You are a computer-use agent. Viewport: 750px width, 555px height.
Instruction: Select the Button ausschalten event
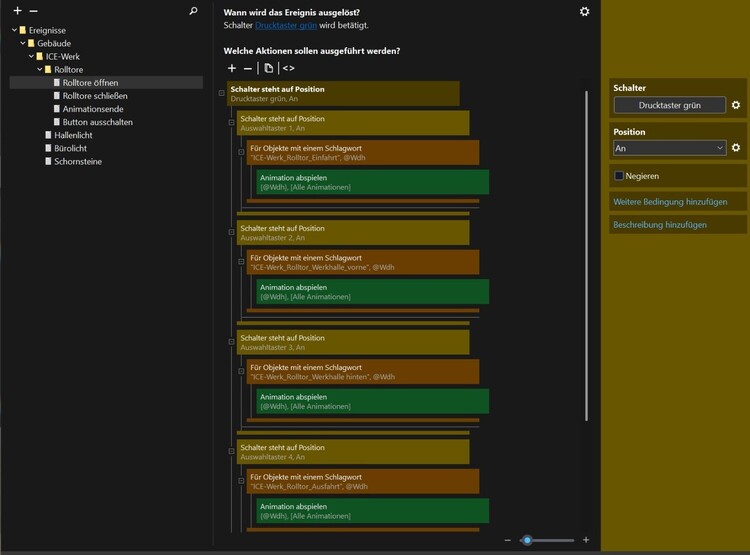pyautogui.click(x=98, y=122)
